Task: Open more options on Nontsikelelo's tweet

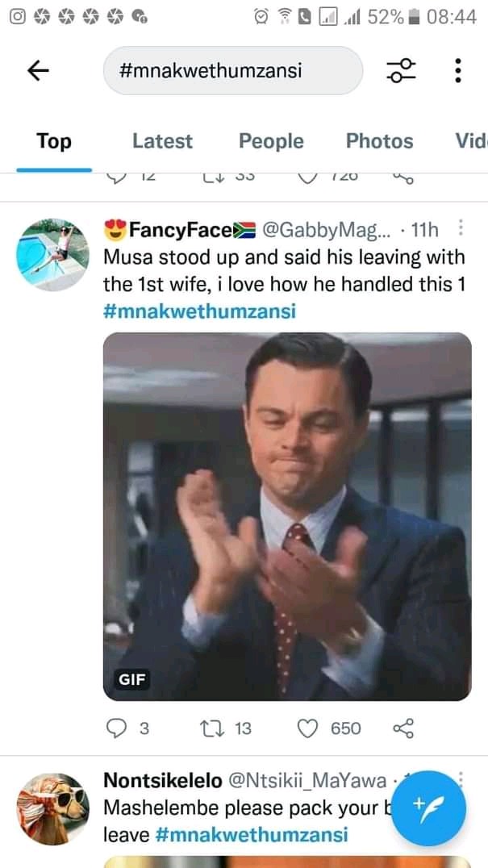Action: pyautogui.click(x=461, y=779)
